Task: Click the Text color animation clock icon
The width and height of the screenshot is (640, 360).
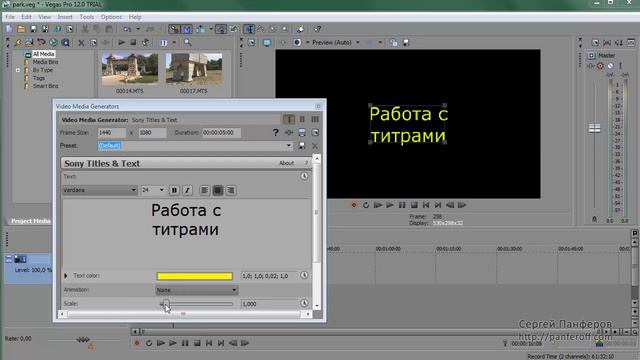Action: [x=304, y=276]
